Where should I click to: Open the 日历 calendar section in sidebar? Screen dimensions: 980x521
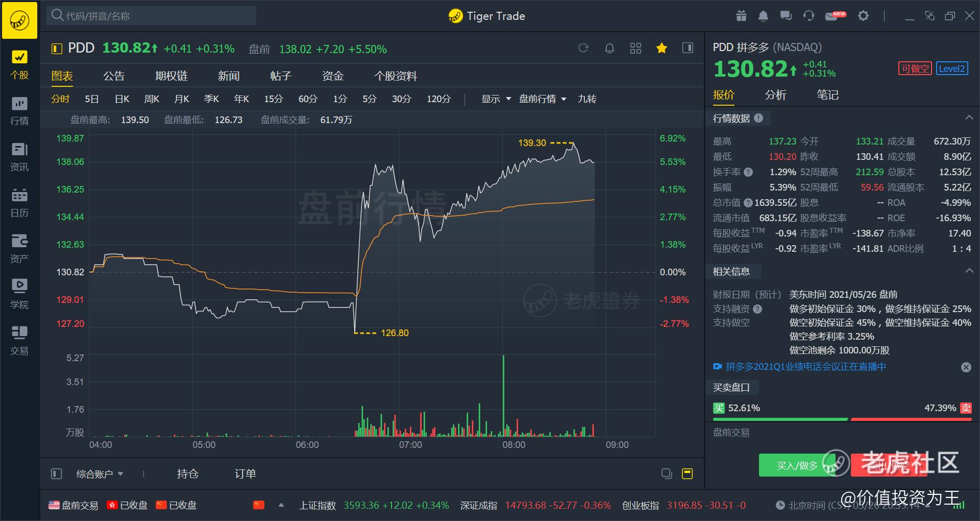[x=19, y=203]
